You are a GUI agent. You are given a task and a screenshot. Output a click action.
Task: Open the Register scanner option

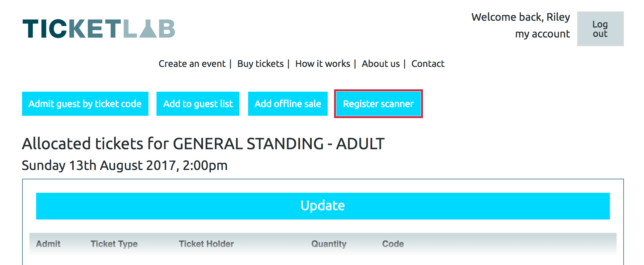378,104
